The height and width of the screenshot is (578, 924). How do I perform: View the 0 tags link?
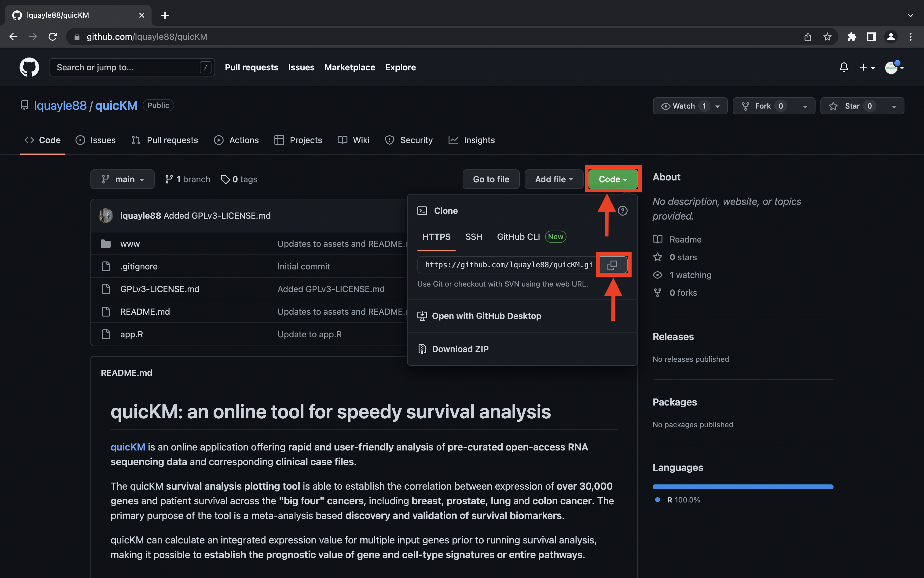[x=239, y=179]
